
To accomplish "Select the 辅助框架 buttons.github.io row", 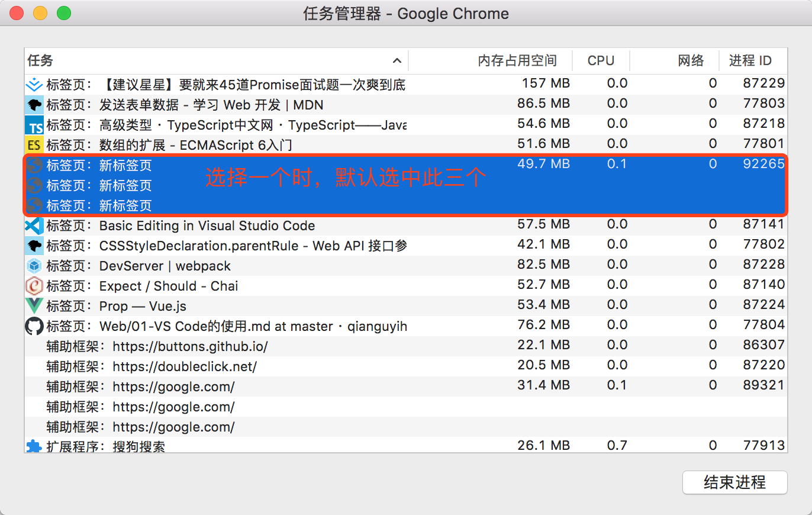I will (x=406, y=346).
